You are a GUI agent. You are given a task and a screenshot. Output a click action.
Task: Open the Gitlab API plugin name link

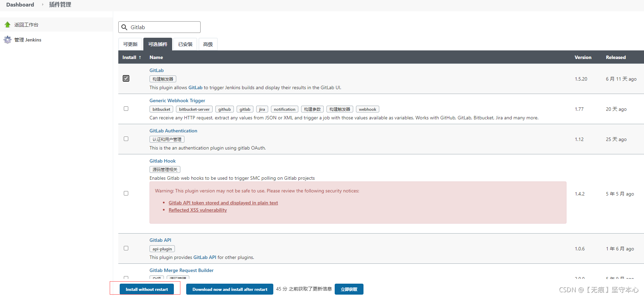[x=160, y=240]
